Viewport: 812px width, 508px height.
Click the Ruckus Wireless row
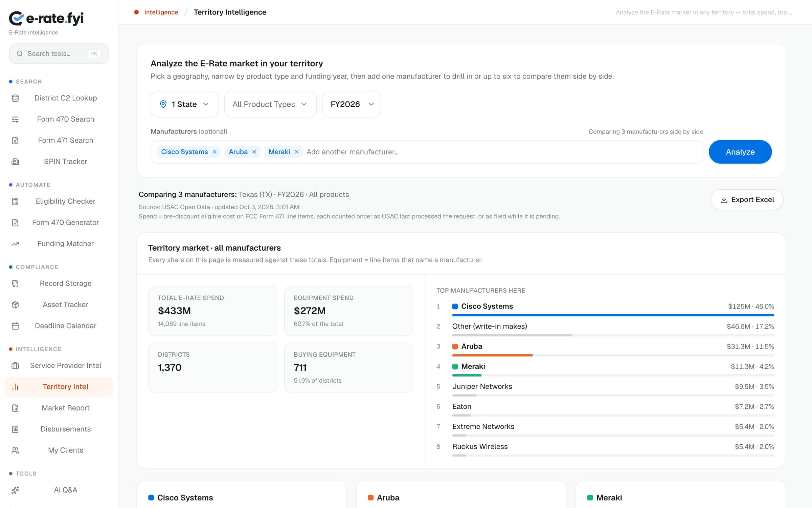pyautogui.click(x=605, y=449)
